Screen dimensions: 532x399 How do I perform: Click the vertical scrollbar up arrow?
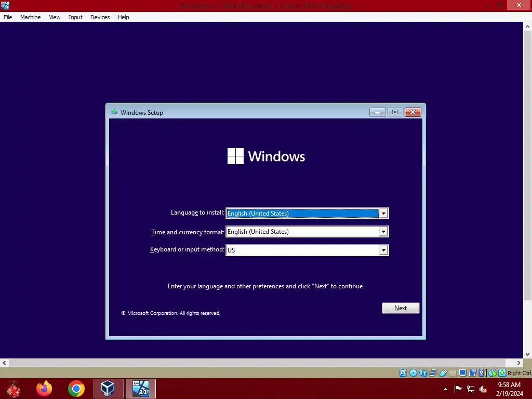(527, 27)
